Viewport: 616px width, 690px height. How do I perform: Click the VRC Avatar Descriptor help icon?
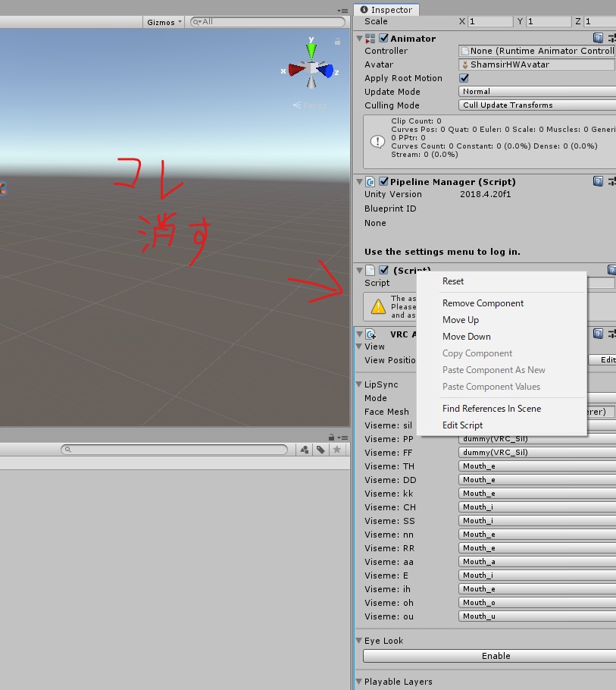click(598, 334)
